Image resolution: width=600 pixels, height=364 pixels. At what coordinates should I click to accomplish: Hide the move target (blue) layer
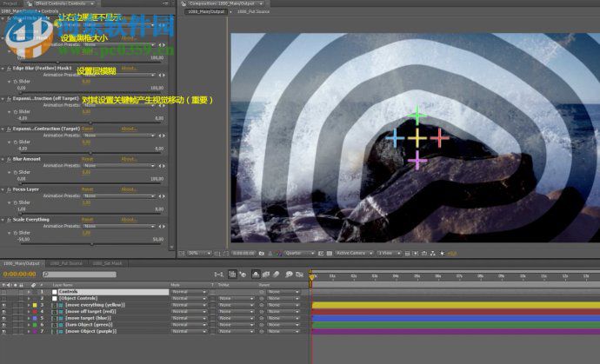tap(3, 318)
